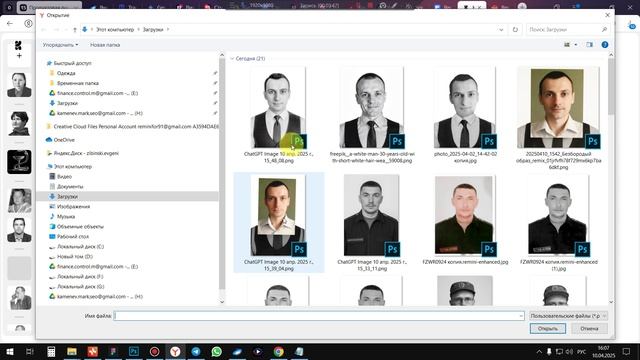Open Объемные объекты in the tree

pyautogui.click(x=80, y=227)
